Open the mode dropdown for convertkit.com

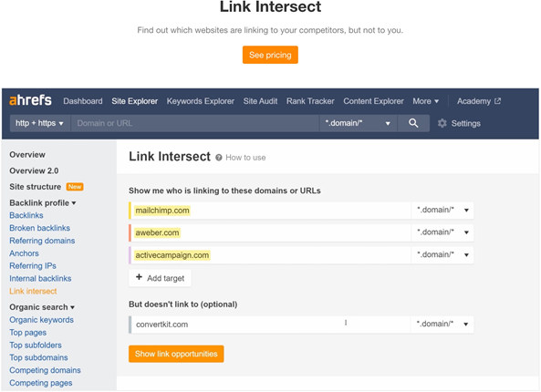point(442,324)
